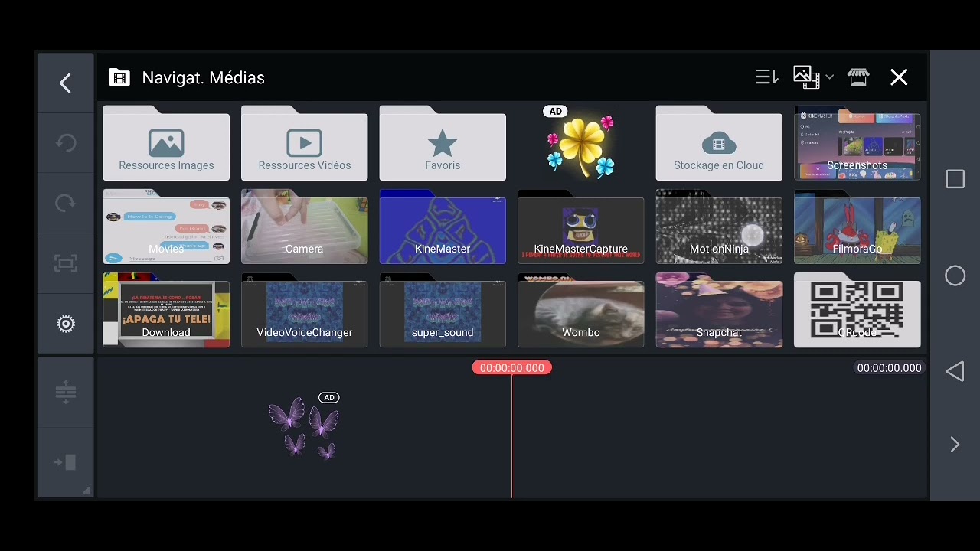The width and height of the screenshot is (980, 551).
Task: Tap the Android recent apps square
Action: coord(955,179)
